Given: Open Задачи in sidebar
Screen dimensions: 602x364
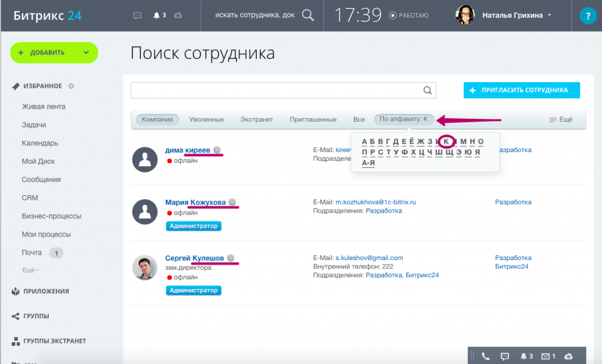Looking at the screenshot, I should 34,124.
